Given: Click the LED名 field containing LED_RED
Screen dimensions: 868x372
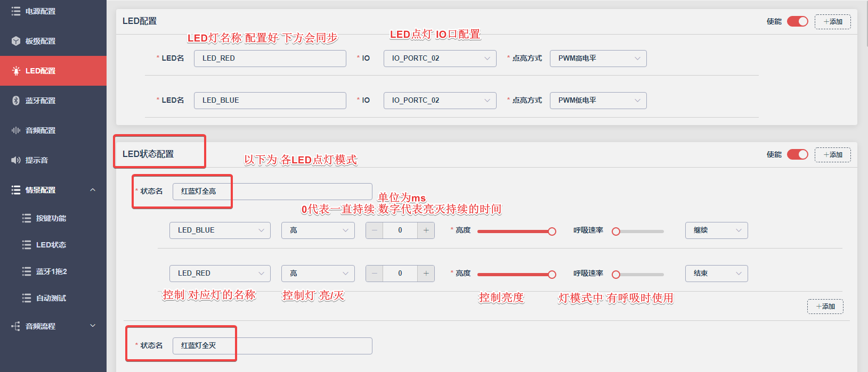Looking at the screenshot, I should [x=270, y=59].
